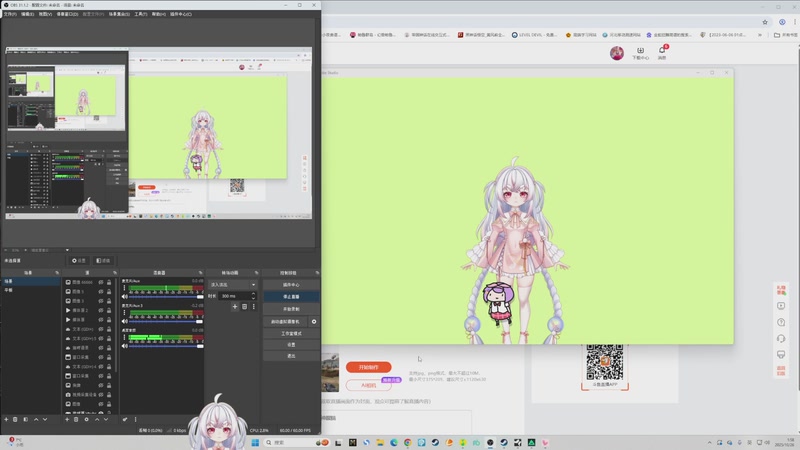Open source properties gear in Sources toolbar
This screenshot has width=800, height=450.
[86, 419]
